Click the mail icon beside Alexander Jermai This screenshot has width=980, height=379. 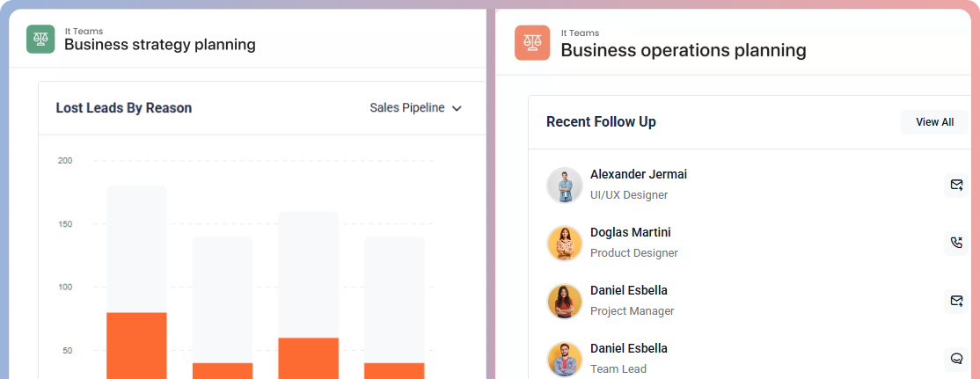956,185
